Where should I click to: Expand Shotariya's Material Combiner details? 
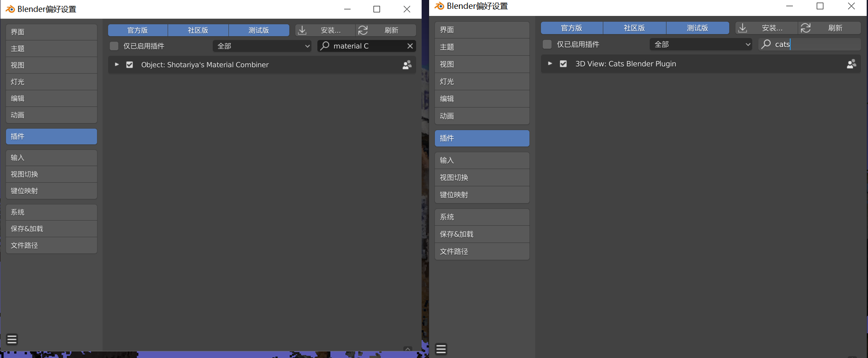117,65
